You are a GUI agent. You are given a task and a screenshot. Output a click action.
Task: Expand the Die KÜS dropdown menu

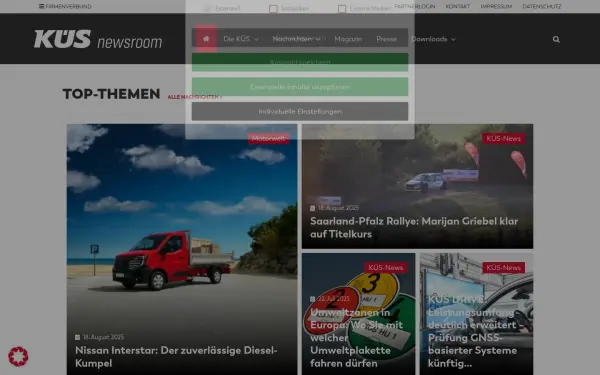(241, 39)
